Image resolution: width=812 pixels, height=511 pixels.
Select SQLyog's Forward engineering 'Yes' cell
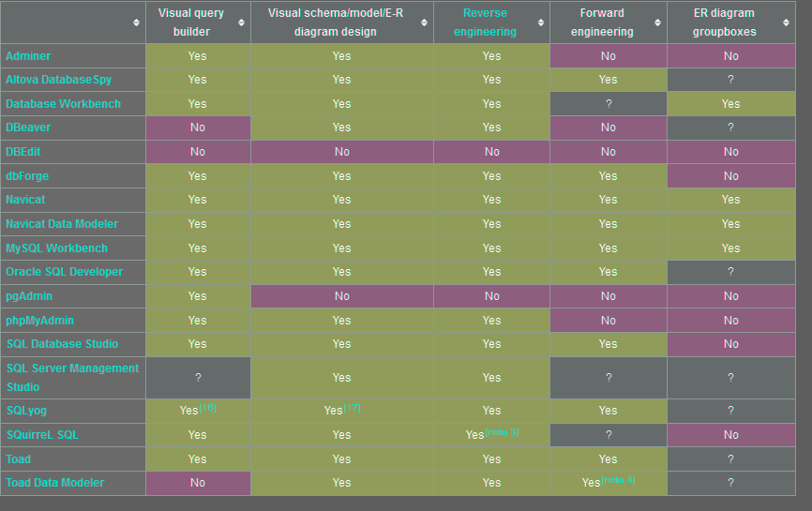(609, 411)
